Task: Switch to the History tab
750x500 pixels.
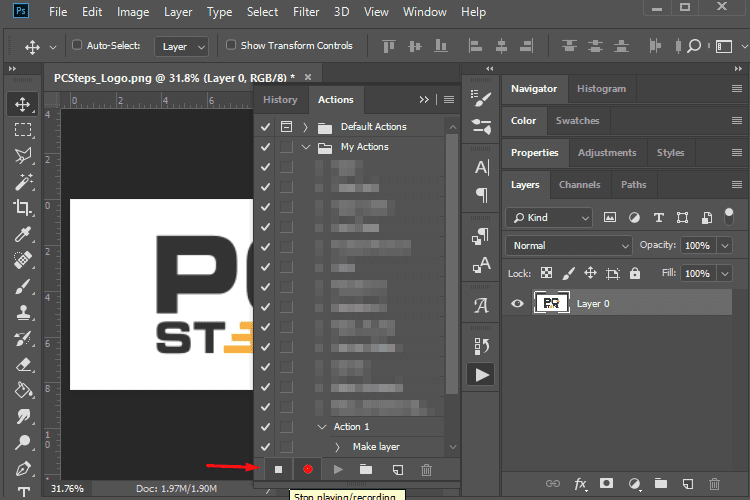Action: click(280, 99)
